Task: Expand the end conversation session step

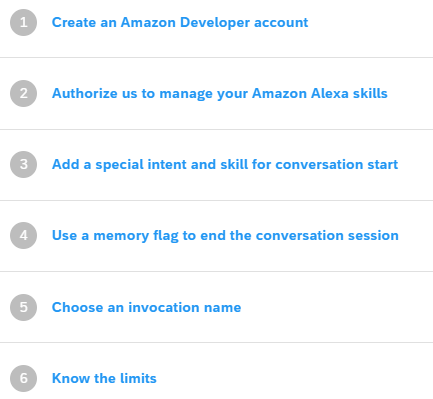Action: [216, 235]
